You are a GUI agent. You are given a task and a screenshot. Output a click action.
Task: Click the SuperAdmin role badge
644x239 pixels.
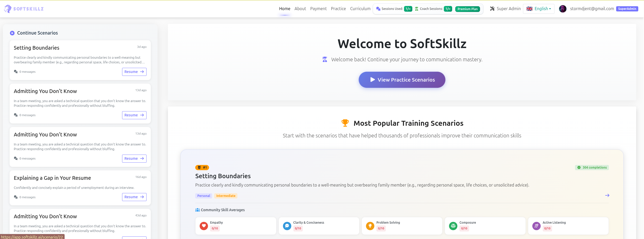(x=627, y=9)
